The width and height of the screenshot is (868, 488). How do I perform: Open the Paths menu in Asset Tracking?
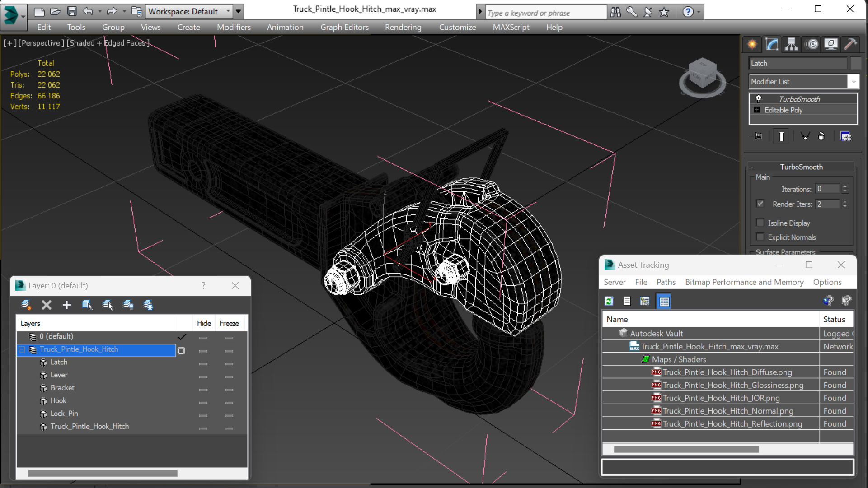(666, 282)
